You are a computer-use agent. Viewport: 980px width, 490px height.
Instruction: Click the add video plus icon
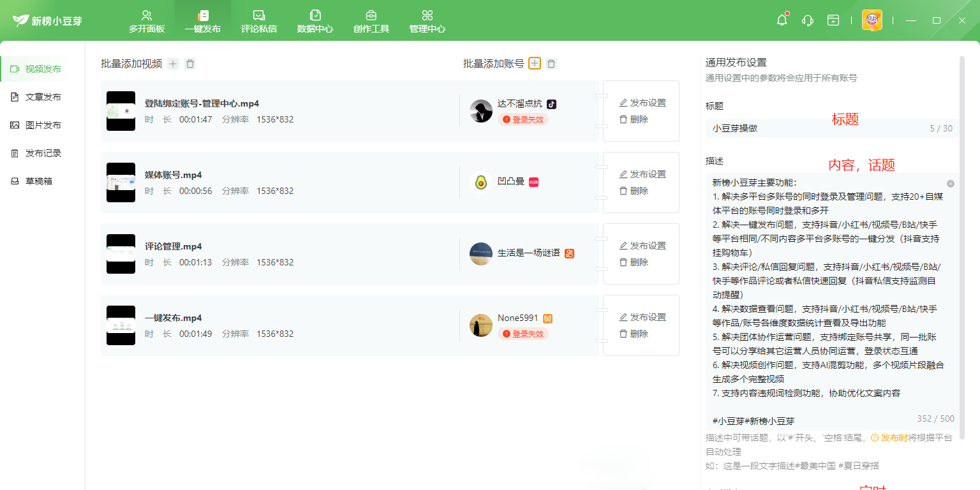tap(173, 64)
